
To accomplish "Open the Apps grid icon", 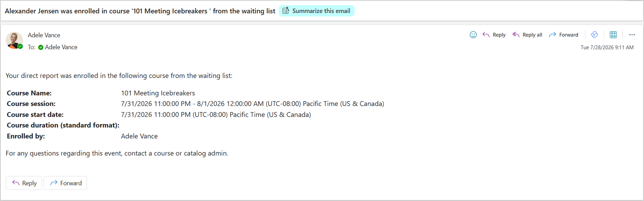I will tap(613, 35).
